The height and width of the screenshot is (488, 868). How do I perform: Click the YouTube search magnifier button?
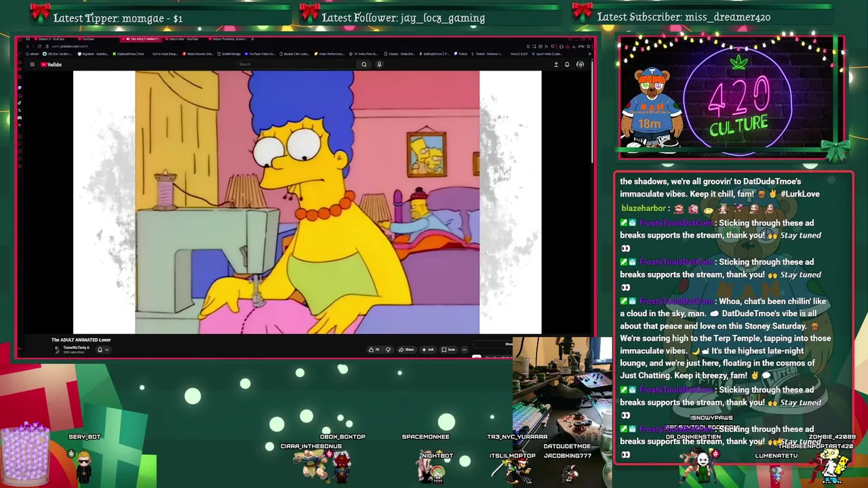point(364,64)
